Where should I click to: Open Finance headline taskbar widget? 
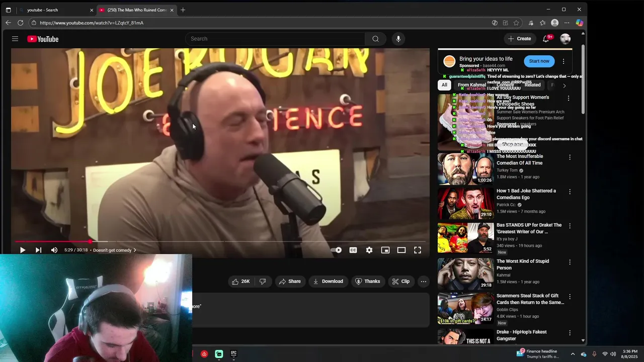pos(537,354)
